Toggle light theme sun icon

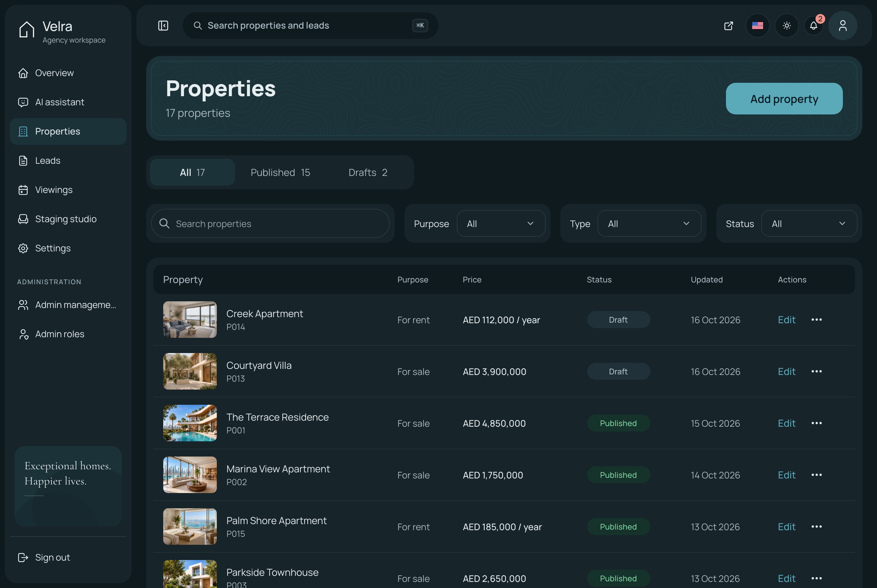pos(787,26)
